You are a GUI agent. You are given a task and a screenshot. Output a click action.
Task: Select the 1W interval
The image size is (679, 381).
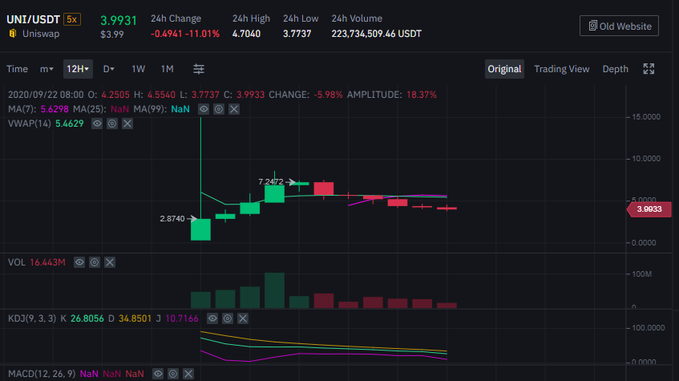coord(138,69)
